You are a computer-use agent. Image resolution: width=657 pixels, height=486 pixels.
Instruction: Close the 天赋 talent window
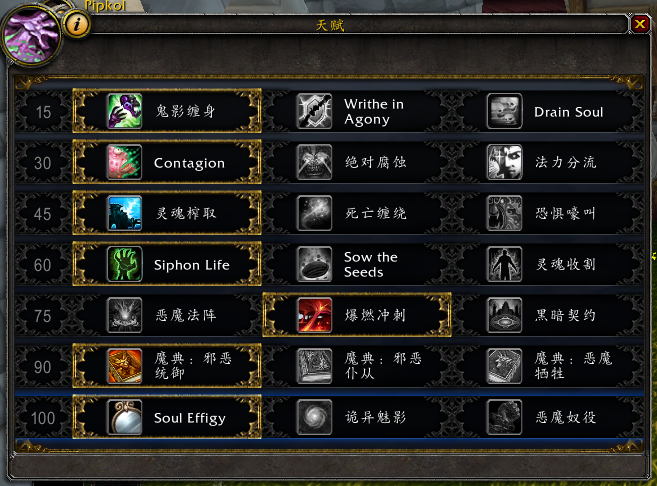pos(640,24)
